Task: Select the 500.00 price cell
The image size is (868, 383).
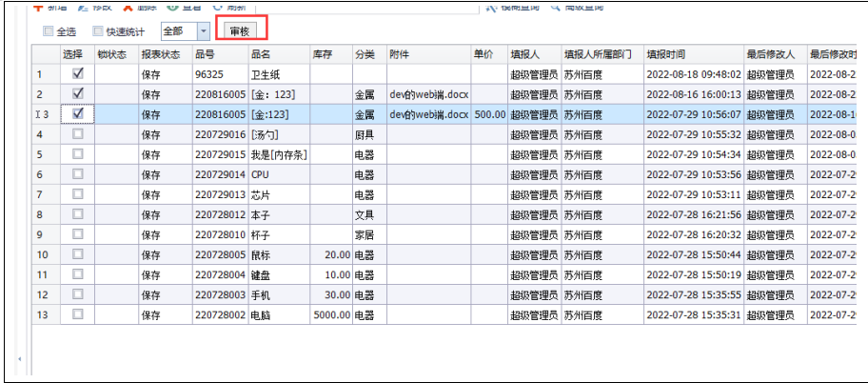Action: click(489, 114)
